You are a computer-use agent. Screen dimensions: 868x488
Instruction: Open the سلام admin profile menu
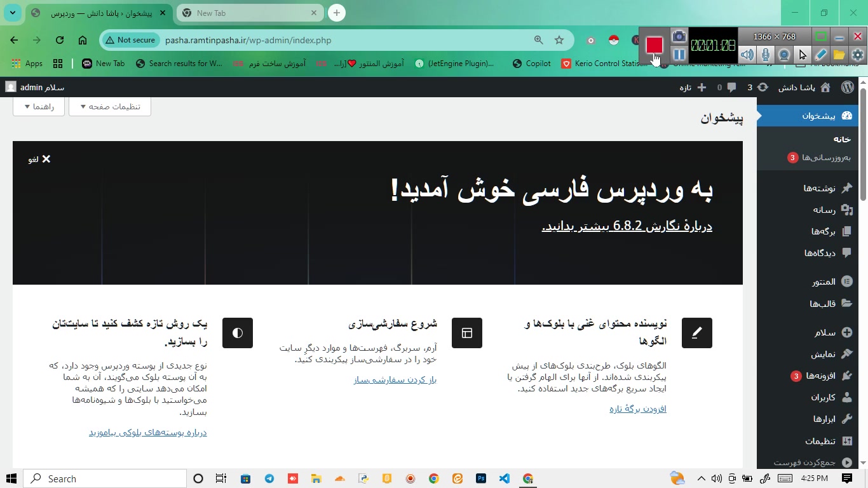[34, 87]
